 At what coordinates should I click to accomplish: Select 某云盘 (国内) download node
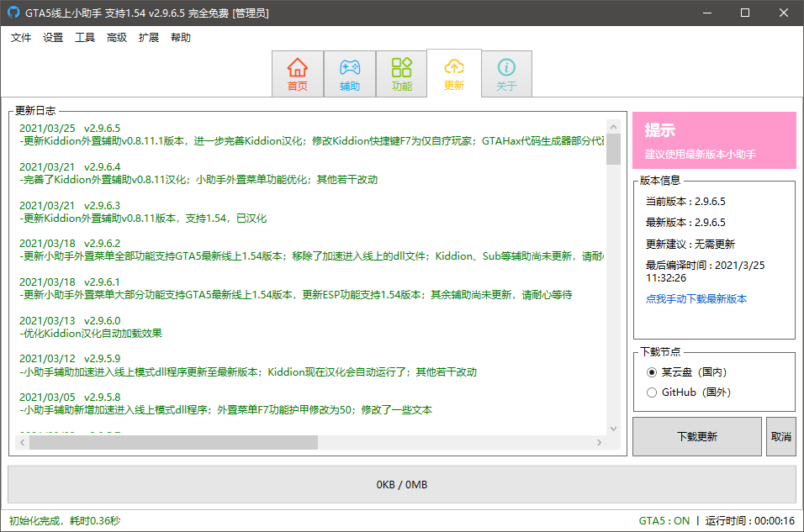point(652,372)
